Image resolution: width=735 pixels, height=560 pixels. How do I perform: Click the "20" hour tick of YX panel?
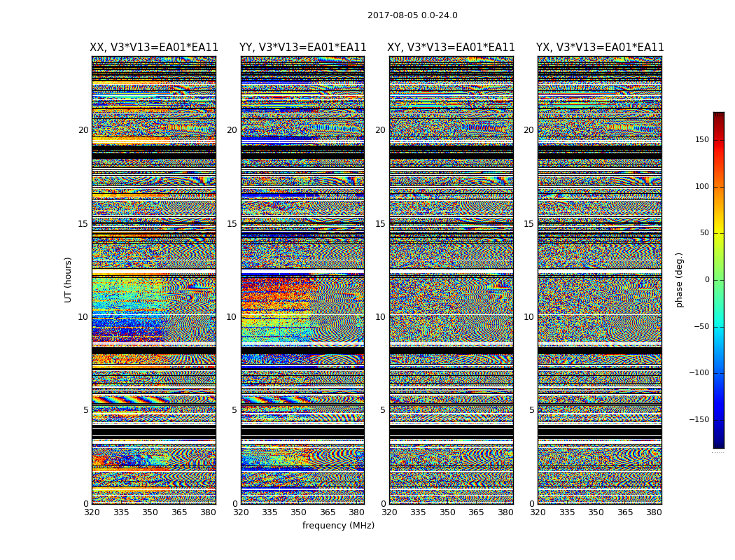point(528,130)
